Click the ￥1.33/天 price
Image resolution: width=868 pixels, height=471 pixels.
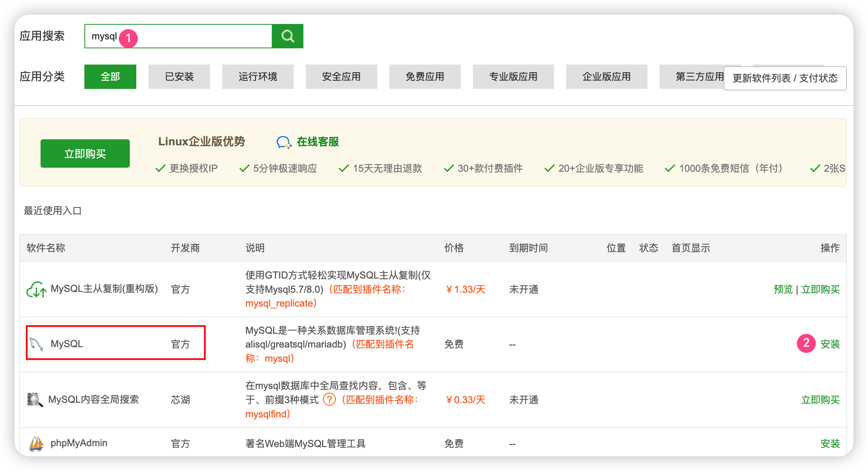[x=465, y=290]
